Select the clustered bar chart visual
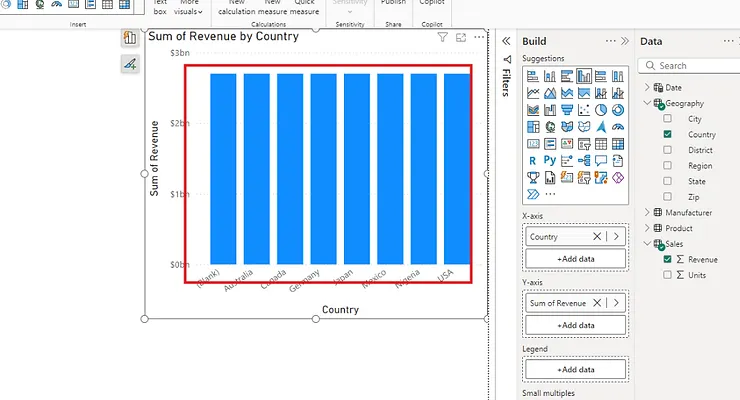Screen dimensions: 740x400 (567, 76)
